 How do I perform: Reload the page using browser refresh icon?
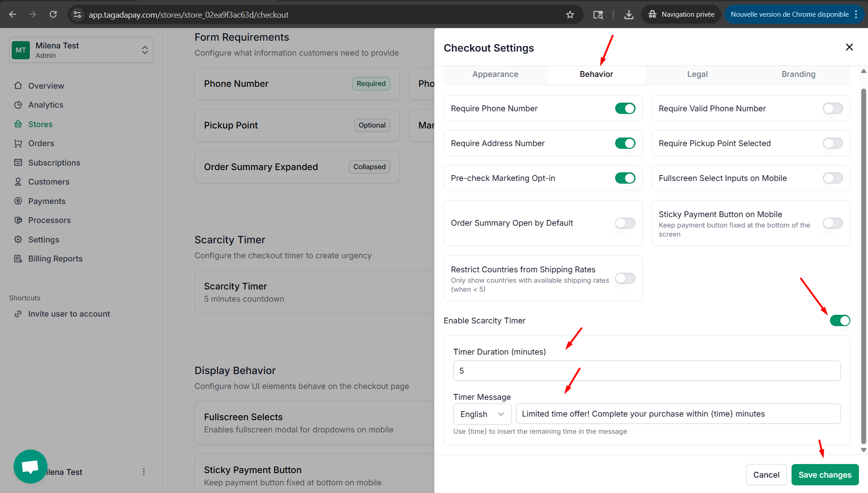pos(53,14)
